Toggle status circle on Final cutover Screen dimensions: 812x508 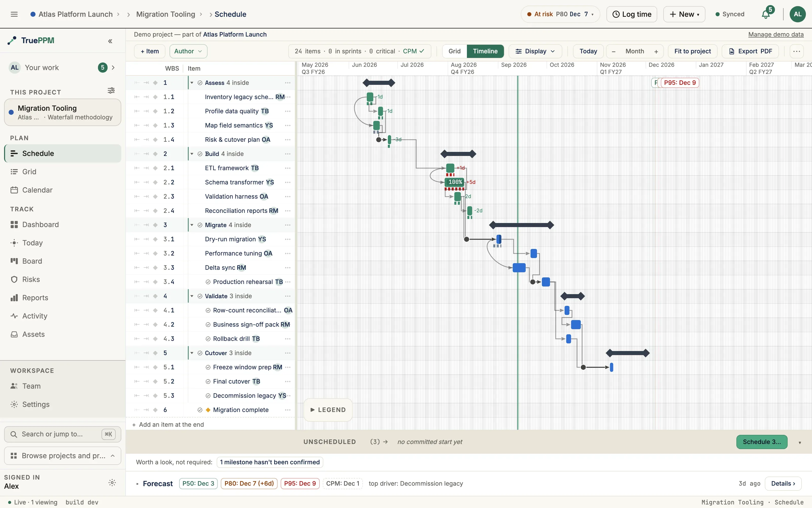pyautogui.click(x=208, y=381)
